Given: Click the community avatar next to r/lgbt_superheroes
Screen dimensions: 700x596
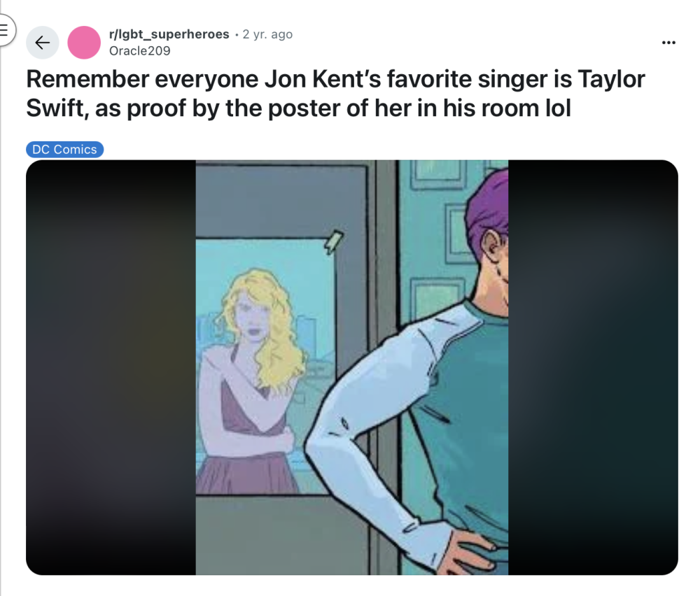Looking at the screenshot, I should point(84,42).
